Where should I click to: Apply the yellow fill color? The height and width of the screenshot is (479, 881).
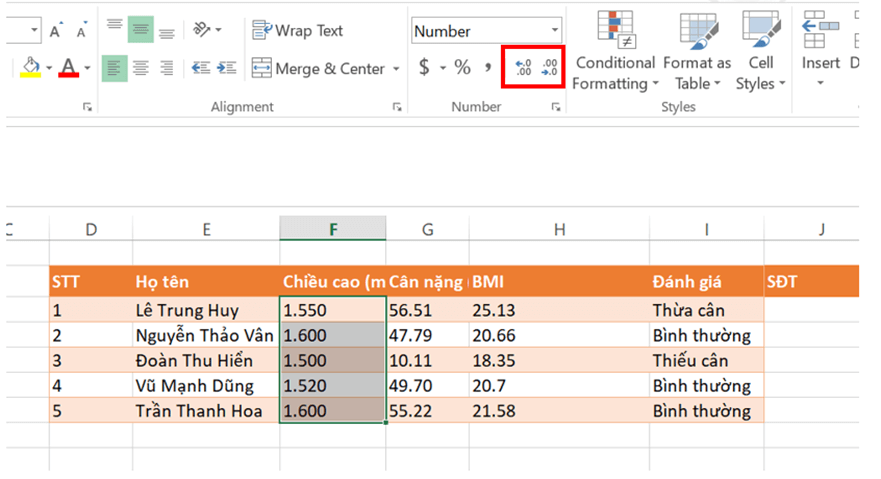coord(31,68)
